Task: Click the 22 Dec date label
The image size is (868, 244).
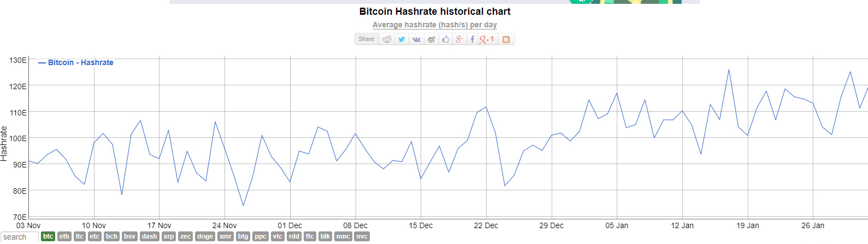Action: pyautogui.click(x=486, y=225)
